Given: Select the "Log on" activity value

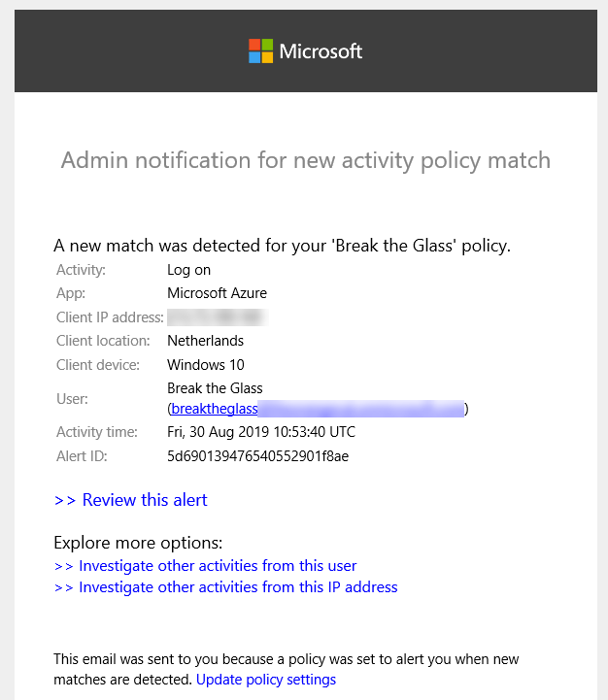Looking at the screenshot, I should 188,270.
